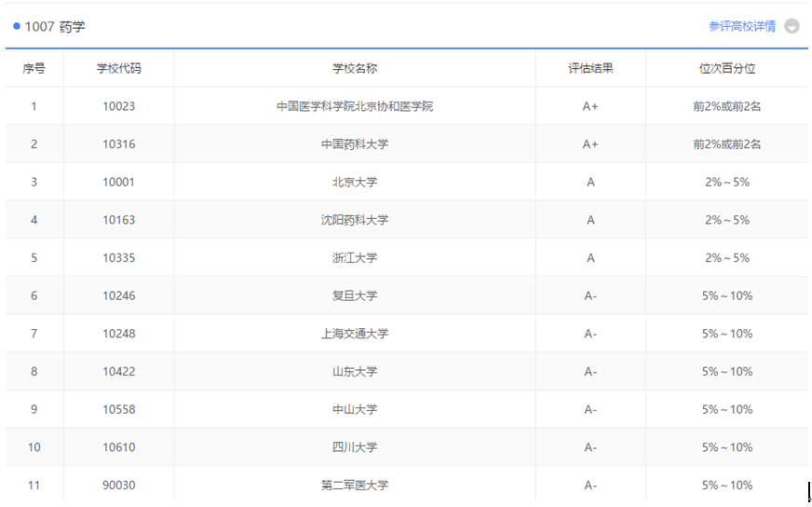Click the blue bullet before 1007 药学

coord(17,26)
